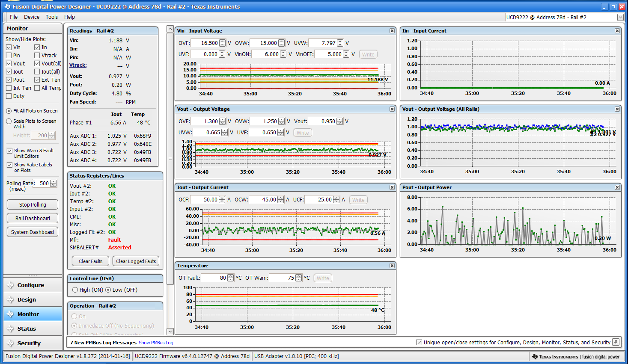Click the Vout OVF value stepper
Screen dimensions: 628x364
coord(222,121)
